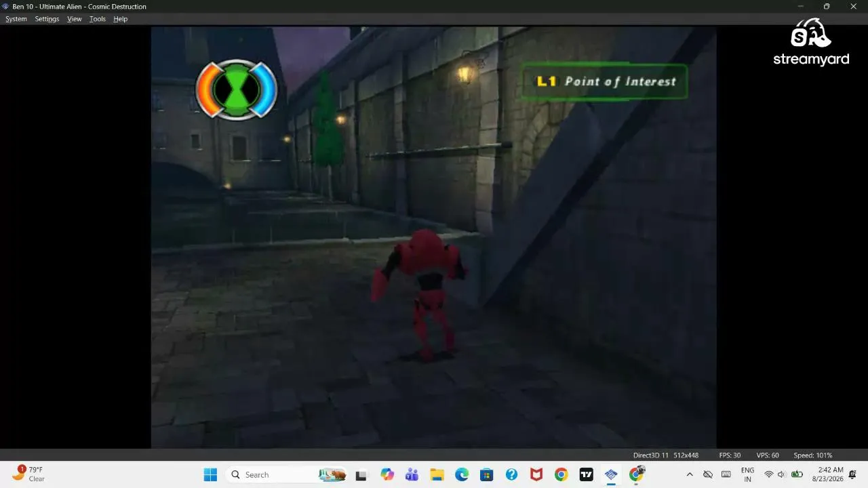Open the Get Help app from the taskbar
The image size is (868, 488).
511,475
